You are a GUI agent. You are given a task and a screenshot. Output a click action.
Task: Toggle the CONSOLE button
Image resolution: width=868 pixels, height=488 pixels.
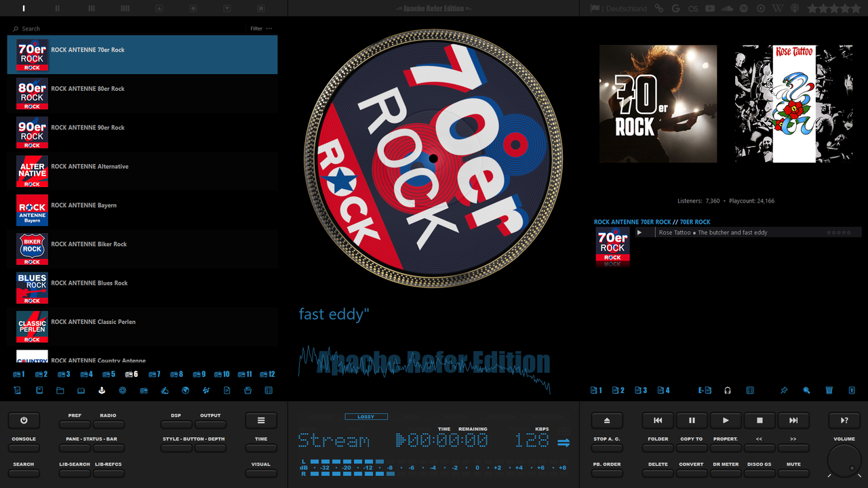24,447
